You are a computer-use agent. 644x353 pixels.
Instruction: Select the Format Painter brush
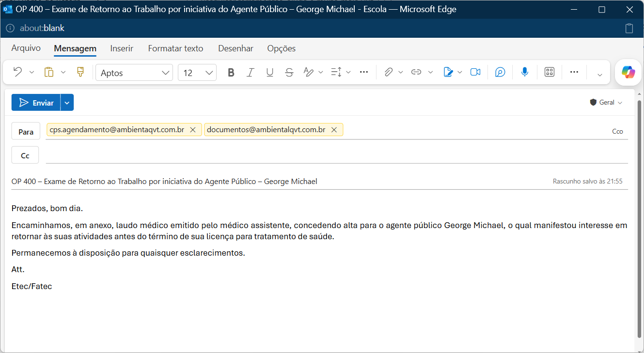tap(80, 72)
